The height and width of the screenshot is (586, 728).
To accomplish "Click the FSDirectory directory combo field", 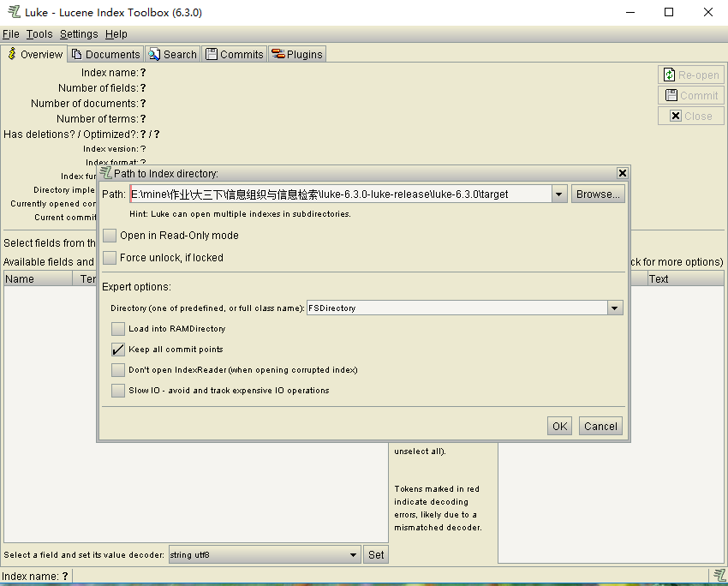I will point(456,308).
